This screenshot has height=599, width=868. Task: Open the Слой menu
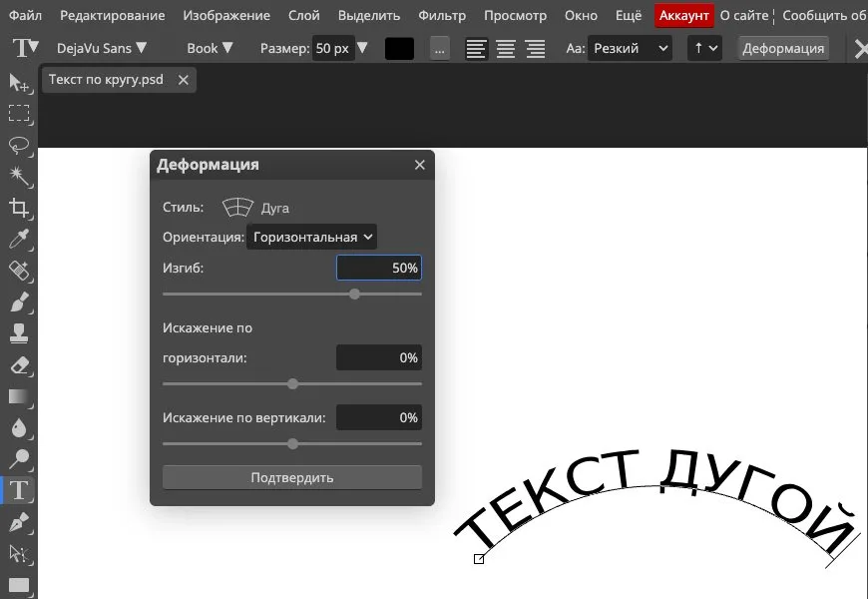304,16
